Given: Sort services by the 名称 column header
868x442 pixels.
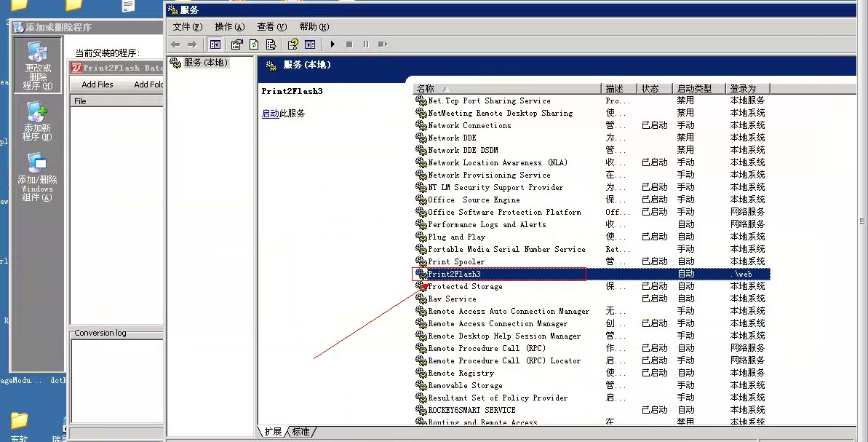Looking at the screenshot, I should pyautogui.click(x=507, y=89).
